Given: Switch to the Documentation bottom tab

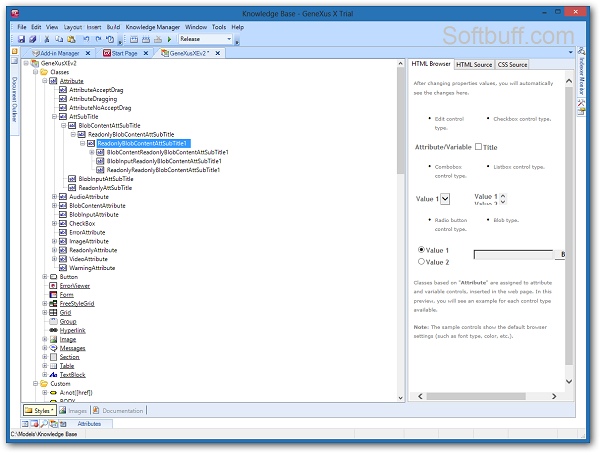Looking at the screenshot, I should 119,411.
